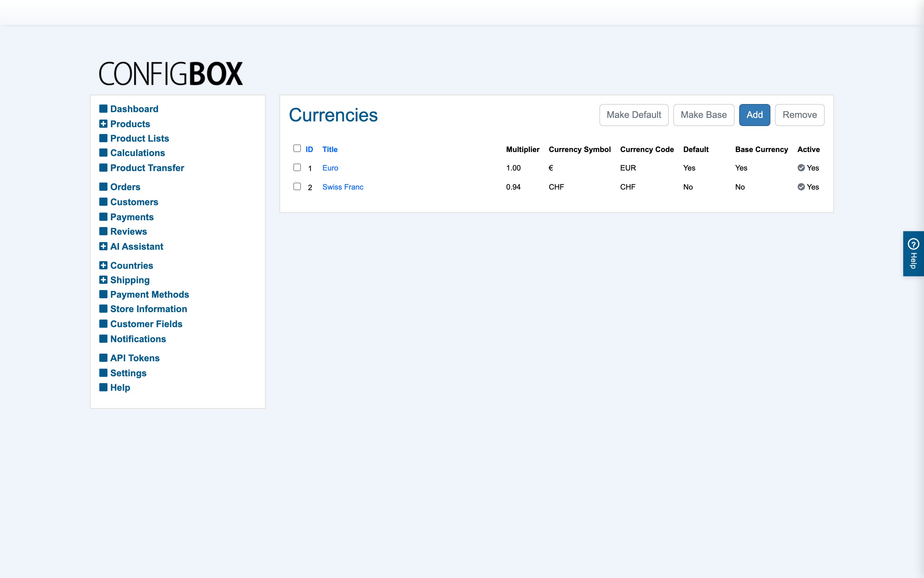Click the CONFIGBOX logo
The width and height of the screenshot is (924, 578).
coord(171,73)
